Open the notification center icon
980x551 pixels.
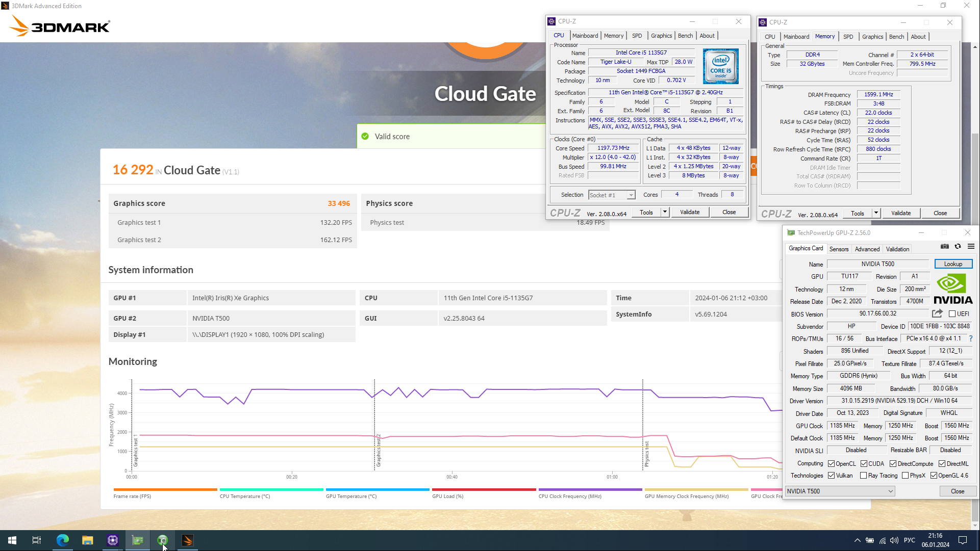tap(963, 540)
